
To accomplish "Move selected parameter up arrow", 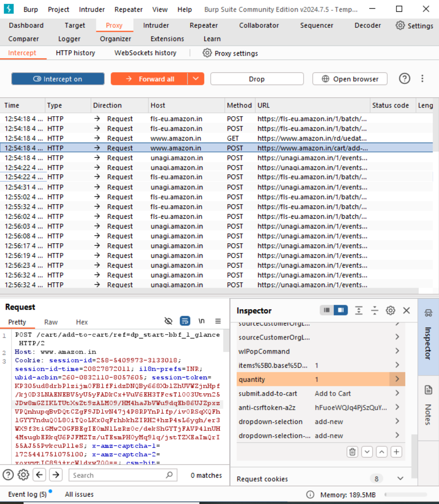I will point(382,452).
